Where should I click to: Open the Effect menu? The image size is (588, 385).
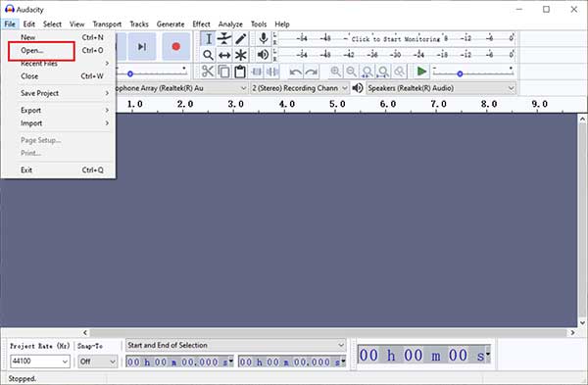(201, 24)
